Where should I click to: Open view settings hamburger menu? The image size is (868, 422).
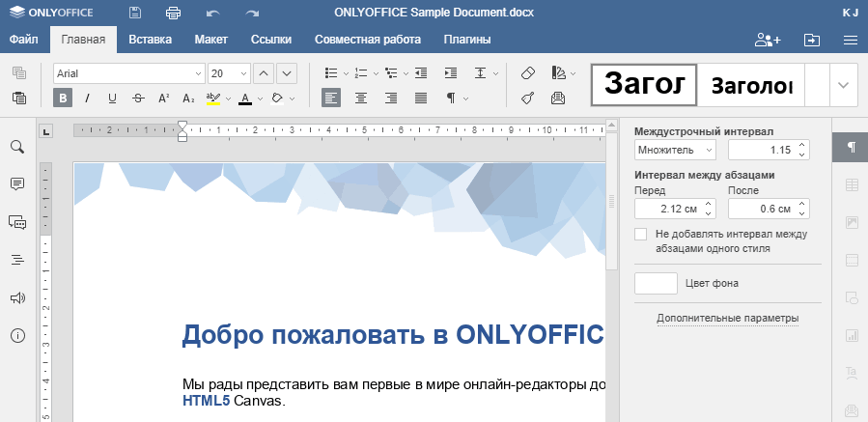851,40
